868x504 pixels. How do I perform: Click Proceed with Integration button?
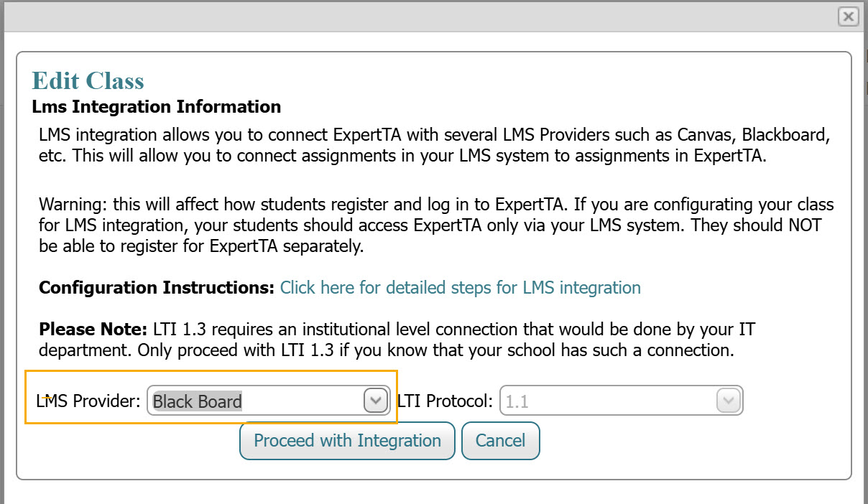coord(347,440)
